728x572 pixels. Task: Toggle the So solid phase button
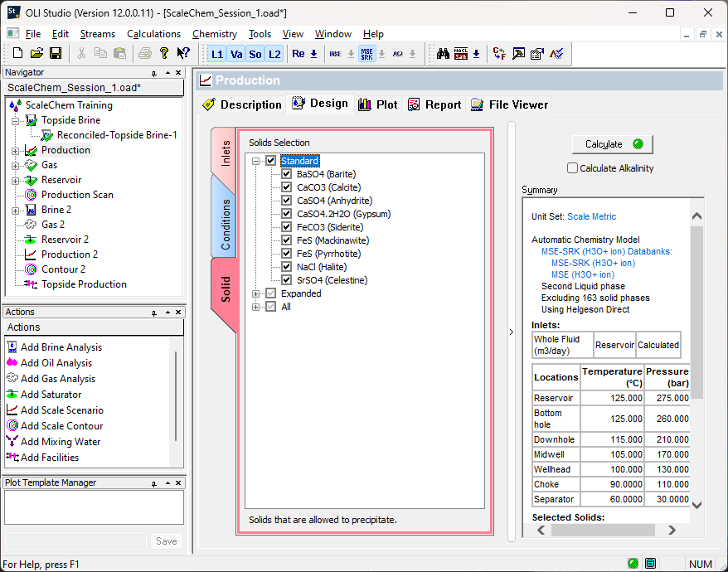pos(255,55)
